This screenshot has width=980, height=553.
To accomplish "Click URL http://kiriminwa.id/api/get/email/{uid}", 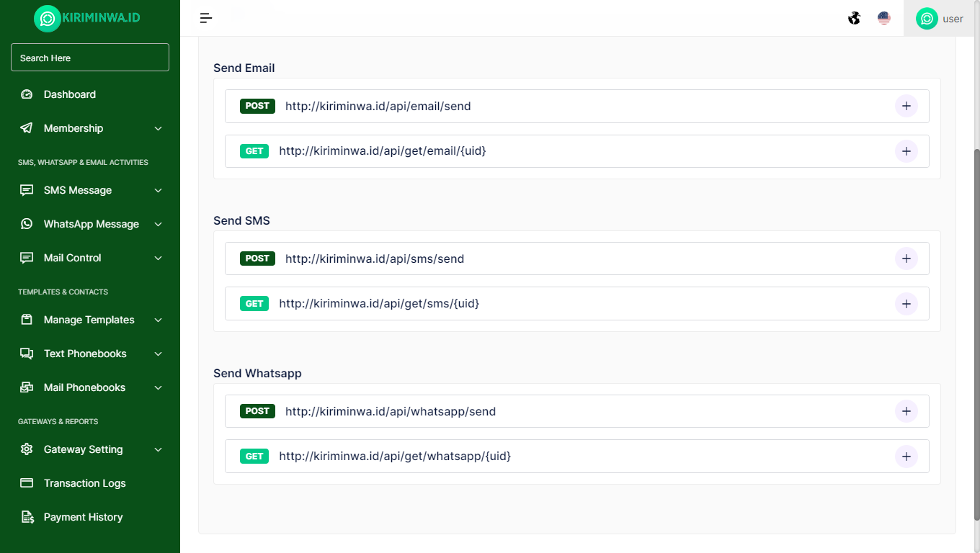I will [383, 151].
